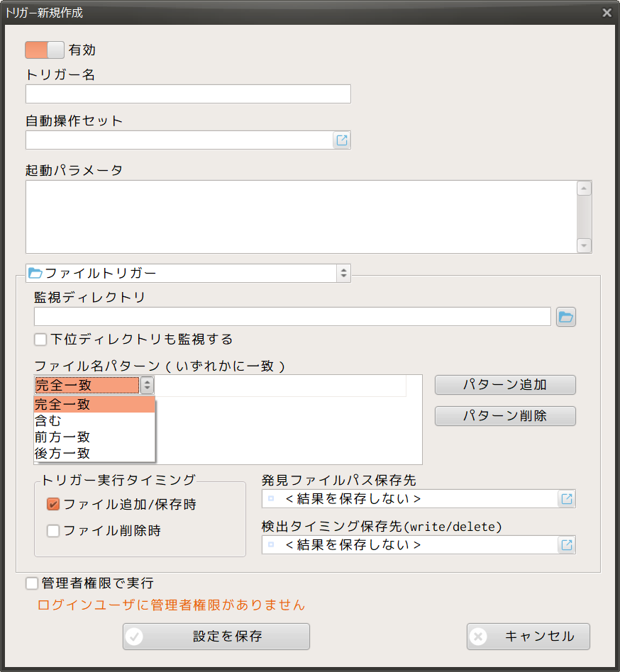The width and height of the screenshot is (620, 672).
Task: Click the 起動パラメータ scrollbar down arrow
Action: click(x=584, y=245)
